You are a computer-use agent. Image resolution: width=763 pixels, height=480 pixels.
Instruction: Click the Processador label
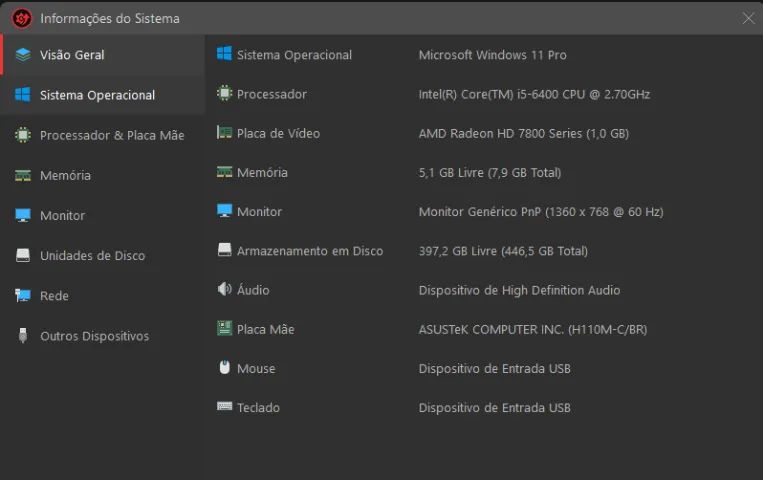click(x=272, y=94)
